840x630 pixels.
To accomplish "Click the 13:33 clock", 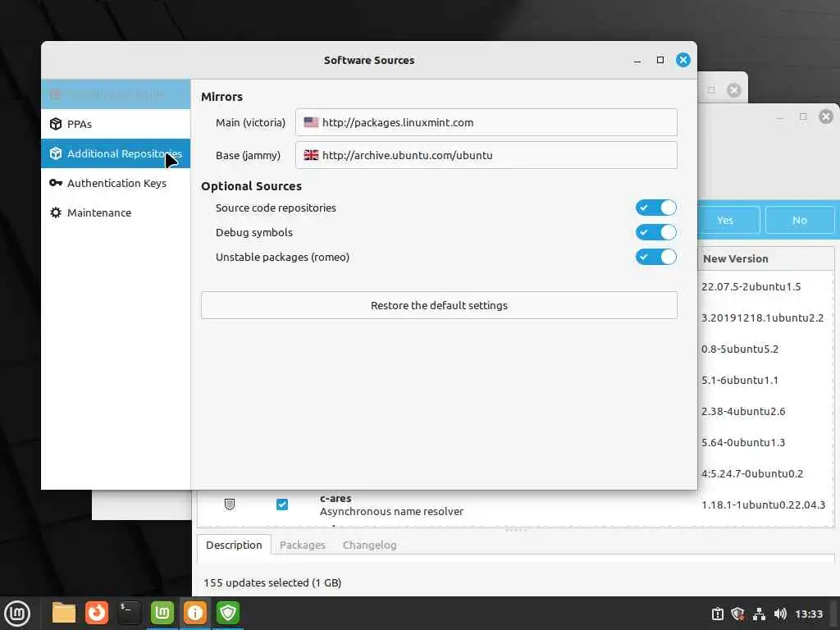I will [x=808, y=614].
